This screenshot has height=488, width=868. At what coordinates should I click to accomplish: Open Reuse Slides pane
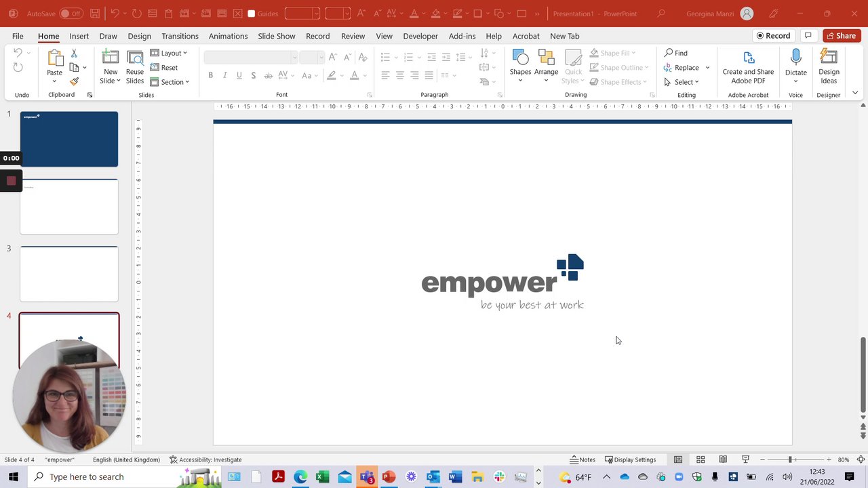(135, 67)
